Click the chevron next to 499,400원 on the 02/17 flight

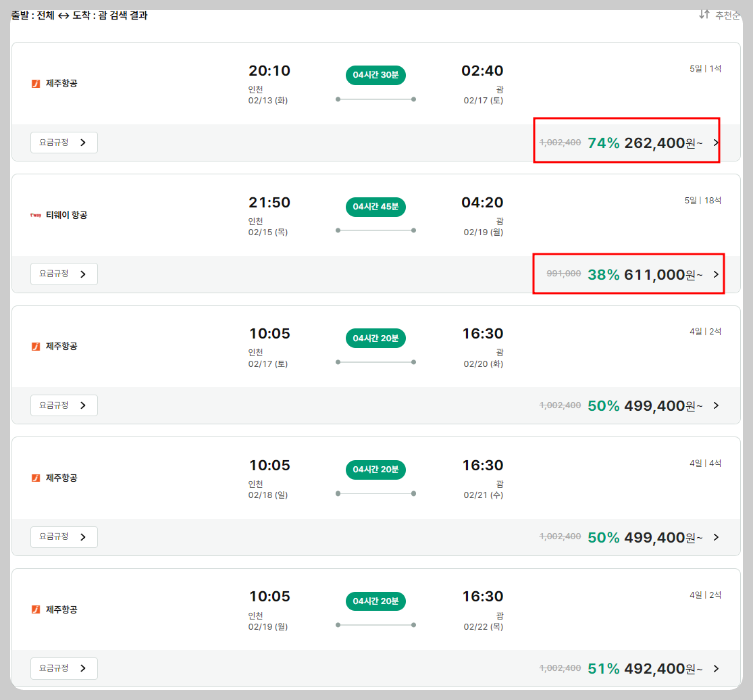716,405
